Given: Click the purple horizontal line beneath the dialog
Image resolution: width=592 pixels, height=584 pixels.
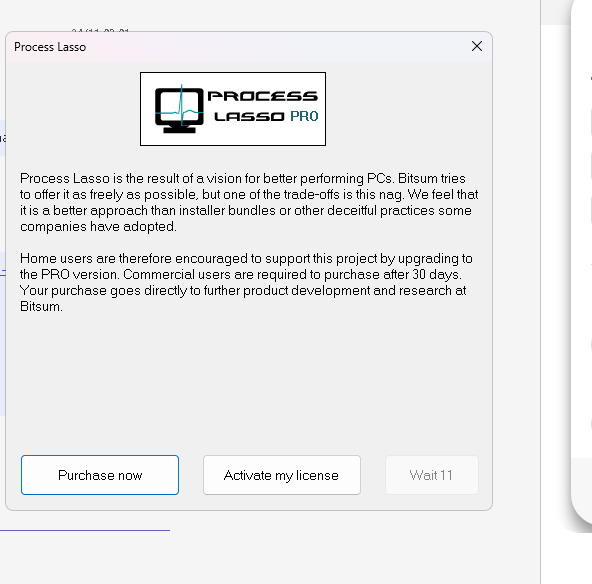Looking at the screenshot, I should tap(85, 530).
